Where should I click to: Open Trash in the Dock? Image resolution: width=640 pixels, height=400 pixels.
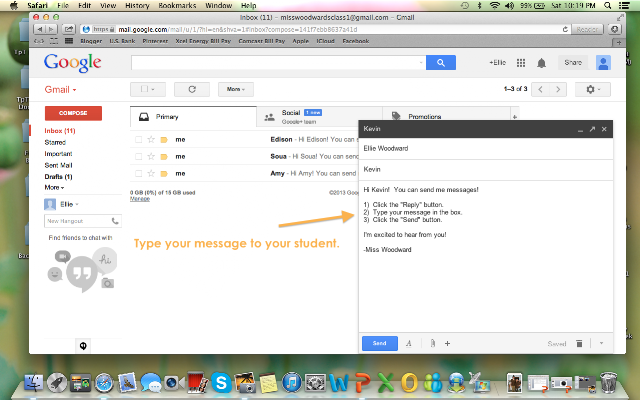(608, 382)
